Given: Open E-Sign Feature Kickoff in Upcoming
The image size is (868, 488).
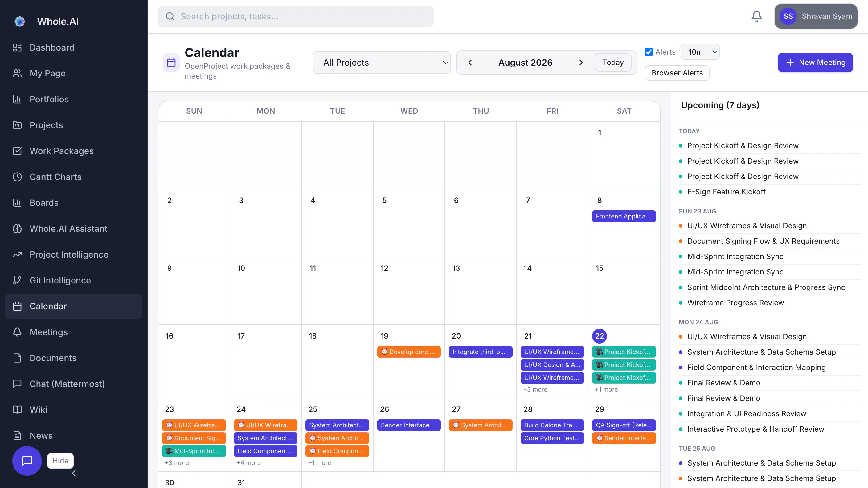Looking at the screenshot, I should coord(770,192).
